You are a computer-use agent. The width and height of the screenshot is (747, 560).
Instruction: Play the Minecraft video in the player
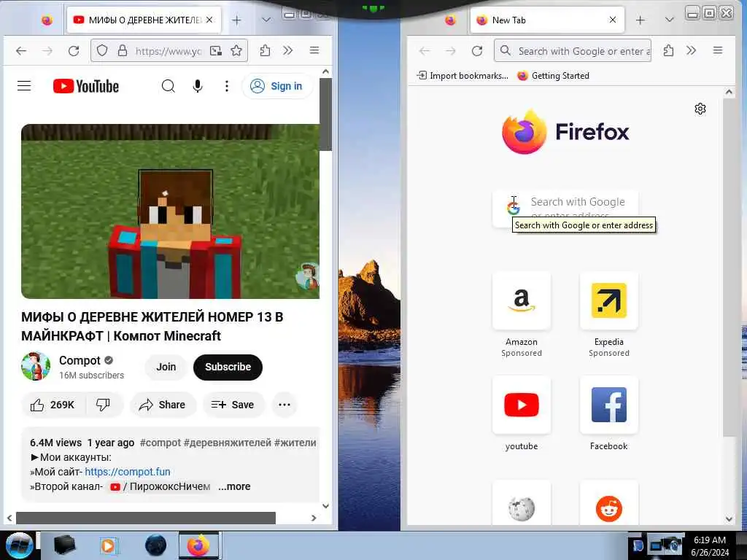point(170,211)
